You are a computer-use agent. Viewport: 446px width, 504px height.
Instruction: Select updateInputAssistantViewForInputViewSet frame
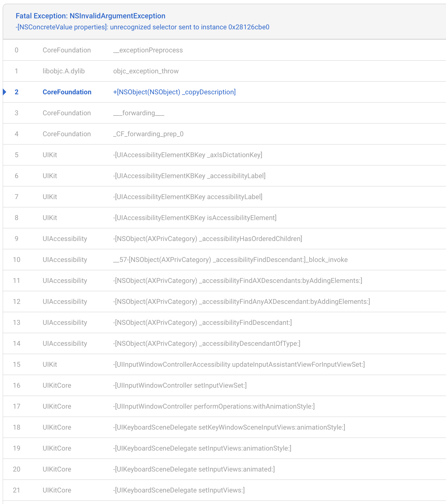tap(239, 364)
